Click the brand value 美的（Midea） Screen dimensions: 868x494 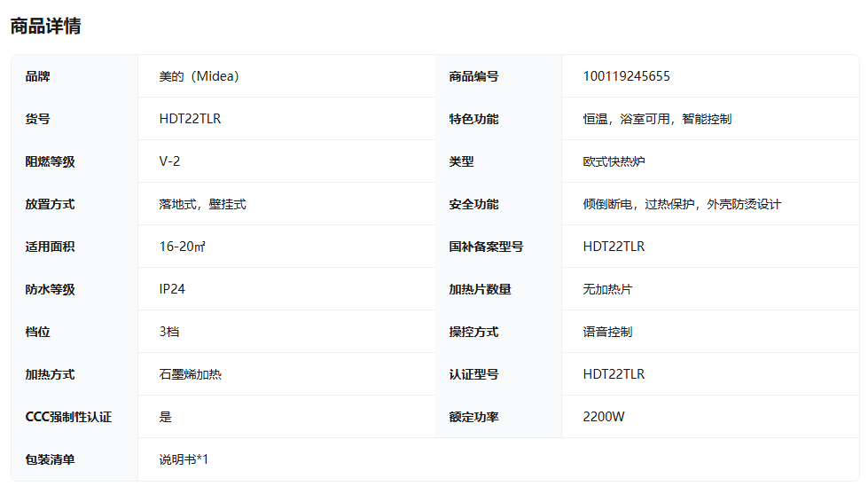tap(199, 76)
